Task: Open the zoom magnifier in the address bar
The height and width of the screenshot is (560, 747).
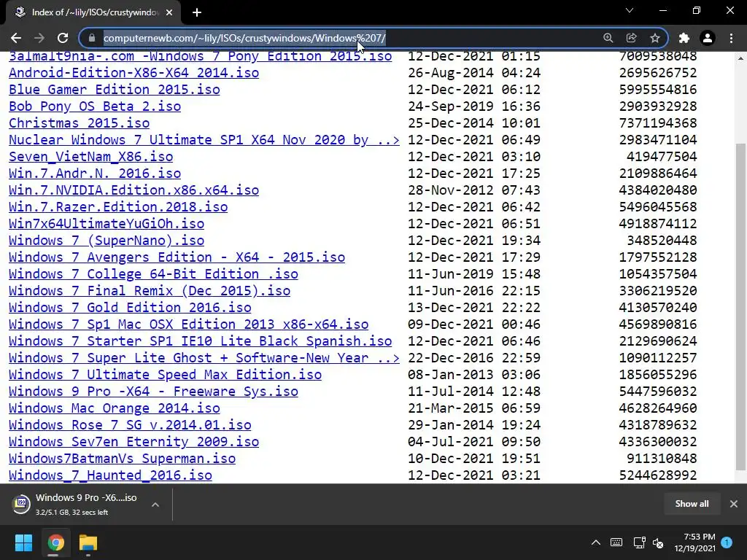Action: [x=608, y=38]
